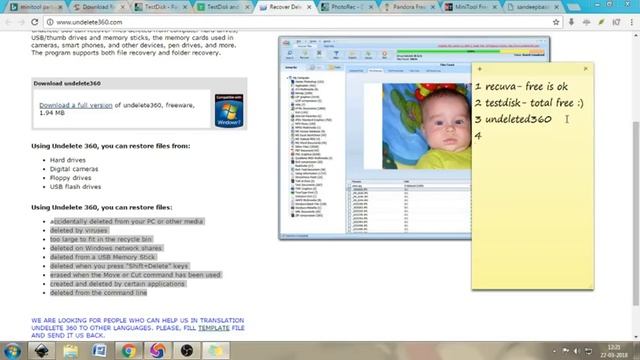
Task: Open Microsoft Word from the taskbar
Action: click(100, 351)
